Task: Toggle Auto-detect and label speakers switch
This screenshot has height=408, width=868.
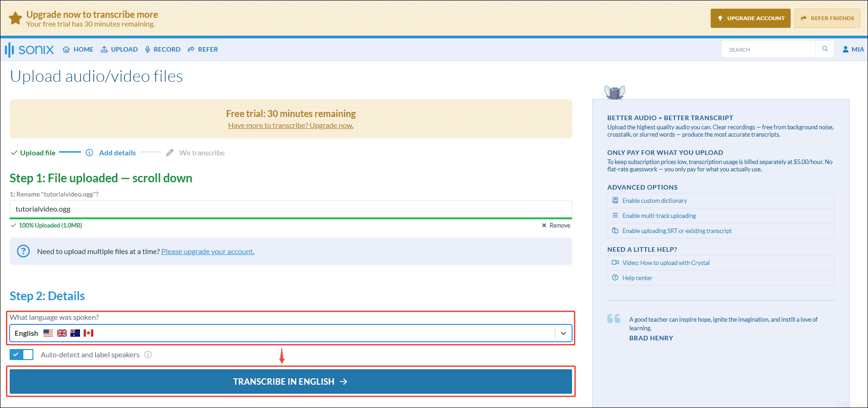Action: click(x=21, y=355)
